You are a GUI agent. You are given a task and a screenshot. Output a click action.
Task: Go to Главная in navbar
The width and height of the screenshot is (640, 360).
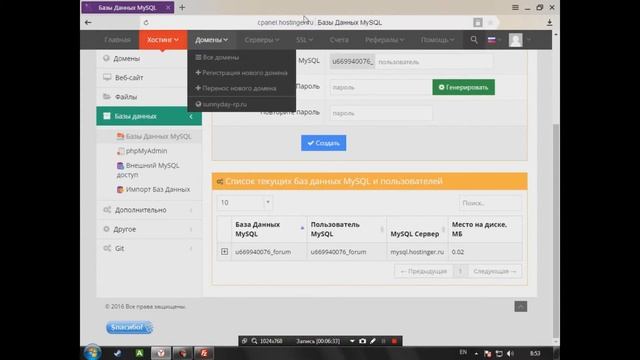(x=118, y=40)
